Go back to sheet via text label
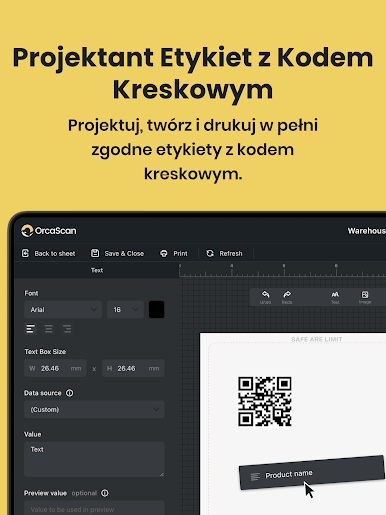 point(55,254)
